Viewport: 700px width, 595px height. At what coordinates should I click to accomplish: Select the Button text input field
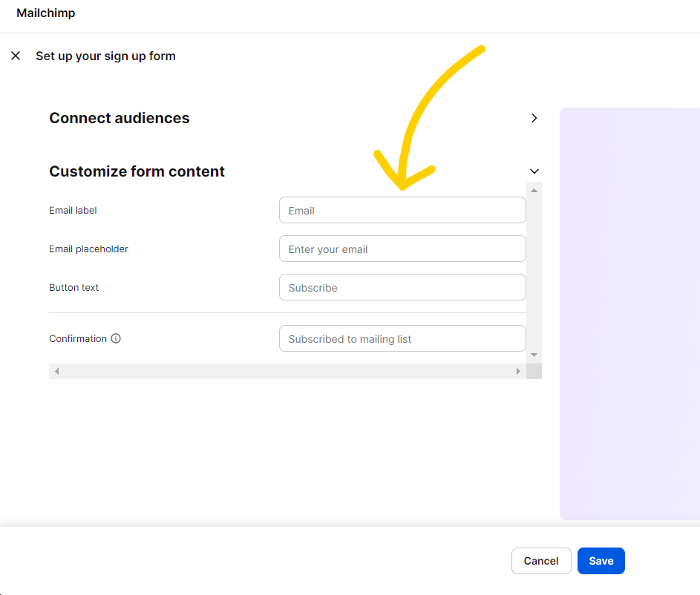402,287
